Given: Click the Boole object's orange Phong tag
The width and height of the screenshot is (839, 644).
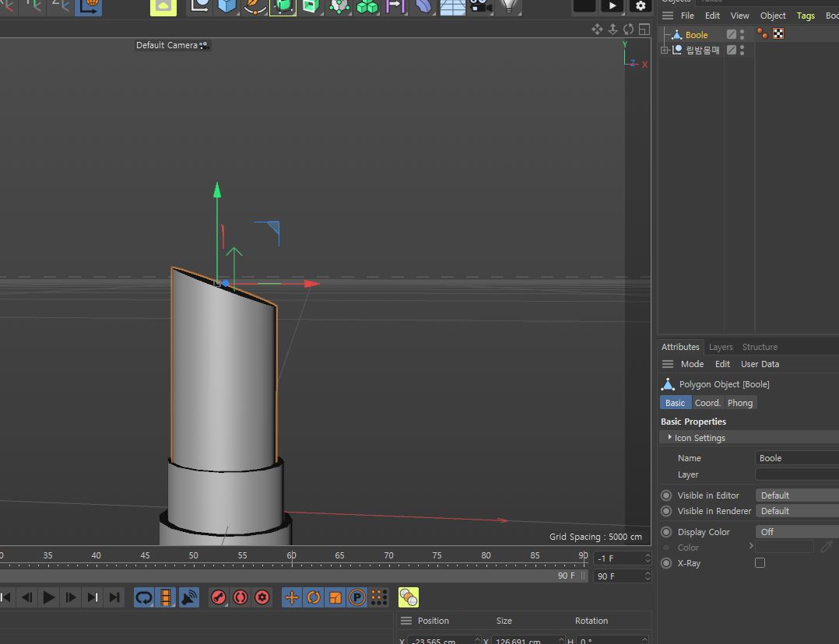Looking at the screenshot, I should 763,34.
